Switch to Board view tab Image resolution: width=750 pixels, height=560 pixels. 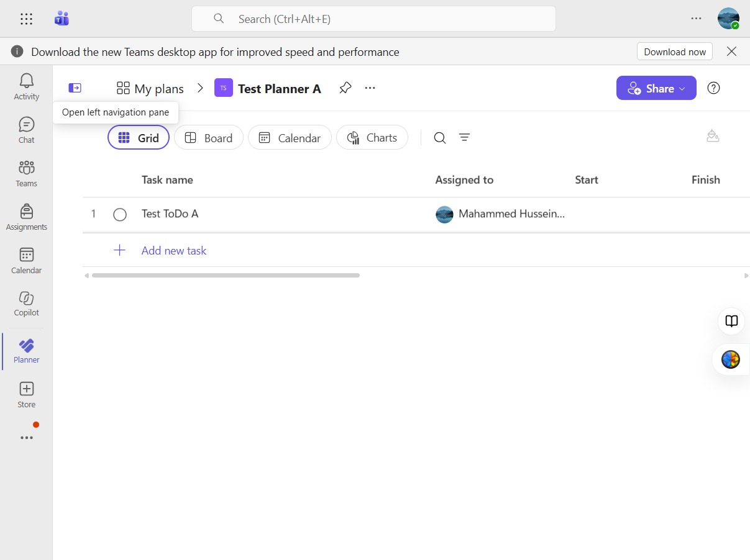[209, 138]
